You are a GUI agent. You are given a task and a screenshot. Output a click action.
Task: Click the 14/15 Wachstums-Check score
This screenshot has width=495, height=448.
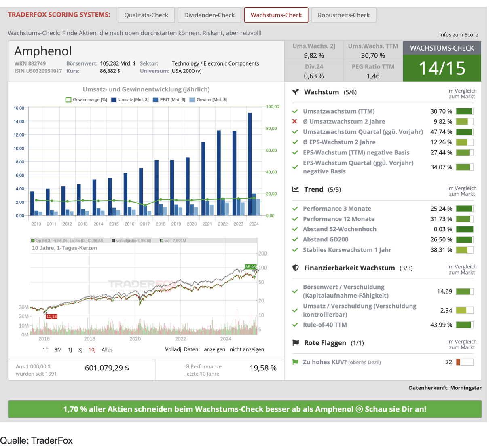442,68
